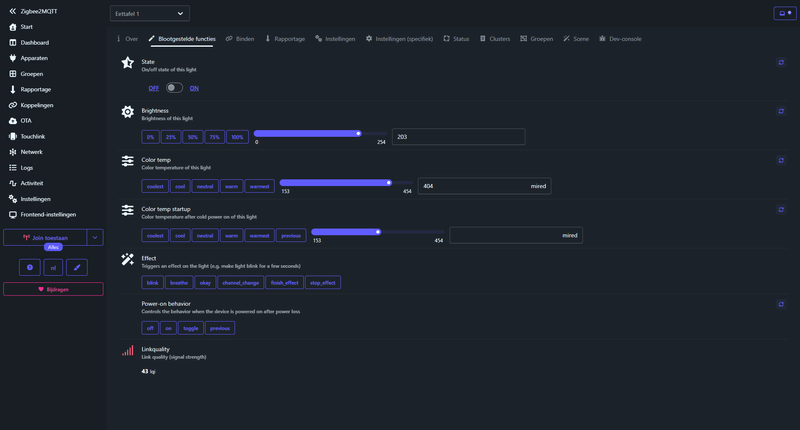Toggle the State on/off switch
Viewport: 800px width, 430px height.
pos(174,88)
